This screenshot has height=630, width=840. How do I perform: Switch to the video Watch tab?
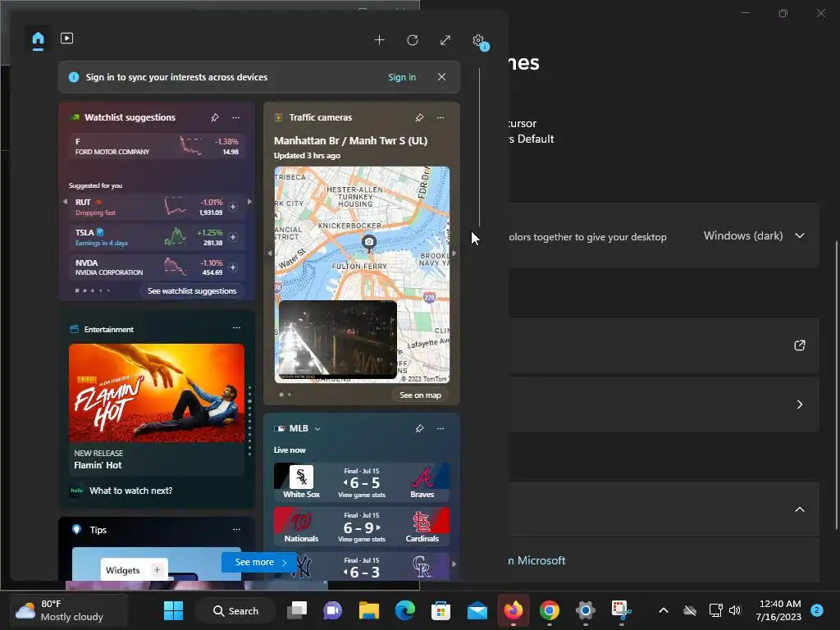coord(67,39)
